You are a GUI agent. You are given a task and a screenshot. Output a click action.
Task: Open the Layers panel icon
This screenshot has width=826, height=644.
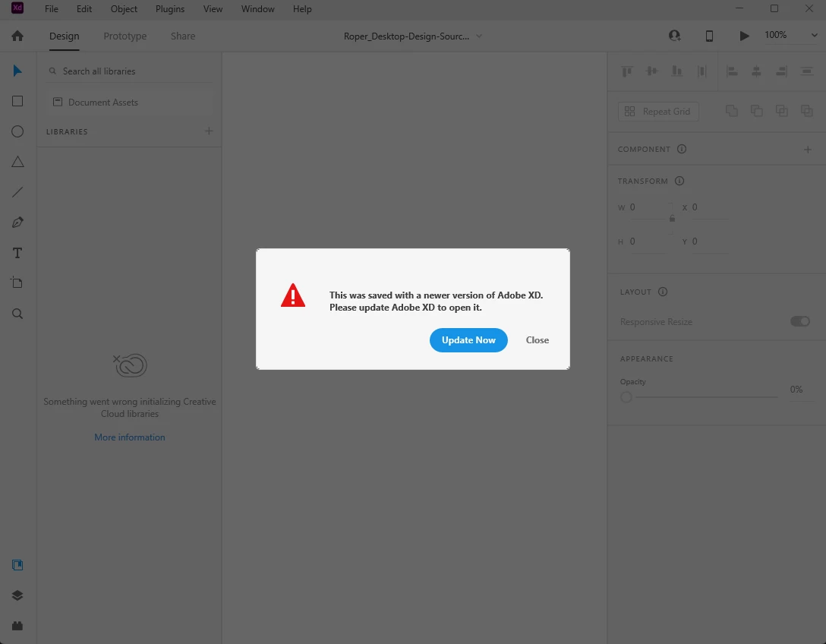pyautogui.click(x=17, y=595)
